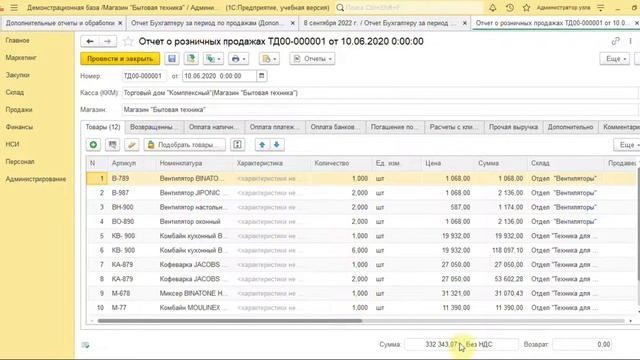Add document to favorites star
The image size is (640, 360).
pos(128,41)
